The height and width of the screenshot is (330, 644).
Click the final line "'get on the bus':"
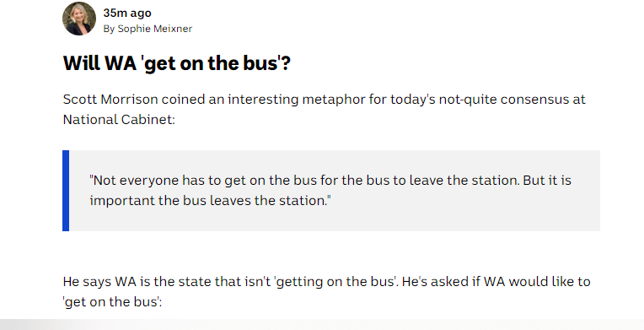pos(113,302)
